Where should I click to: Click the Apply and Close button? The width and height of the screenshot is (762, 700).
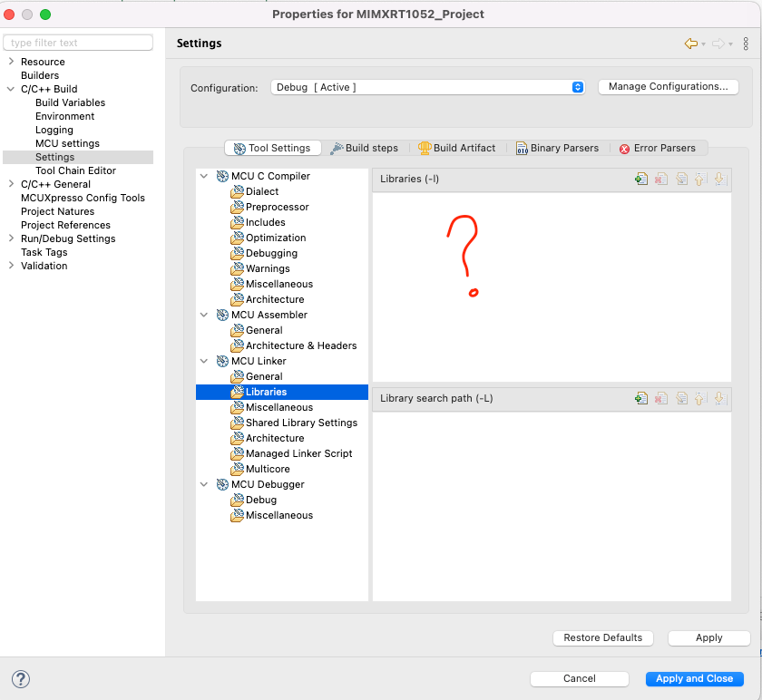click(x=695, y=678)
